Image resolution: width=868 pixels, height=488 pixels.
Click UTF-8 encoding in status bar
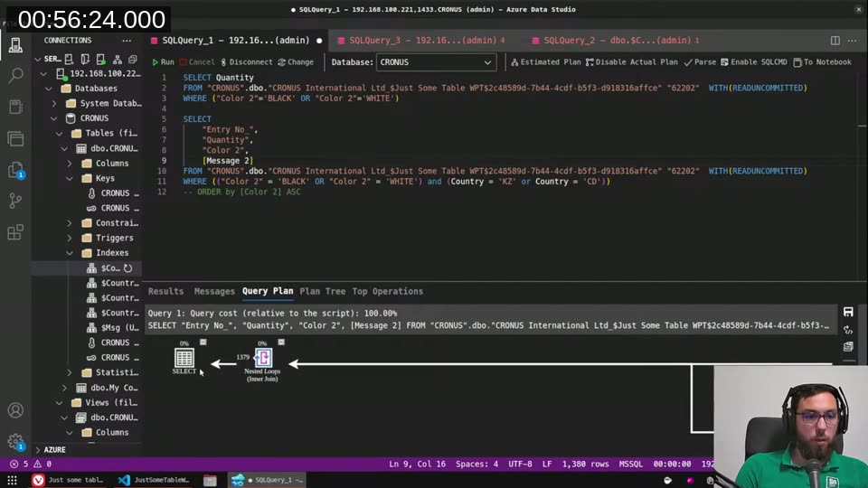click(520, 465)
